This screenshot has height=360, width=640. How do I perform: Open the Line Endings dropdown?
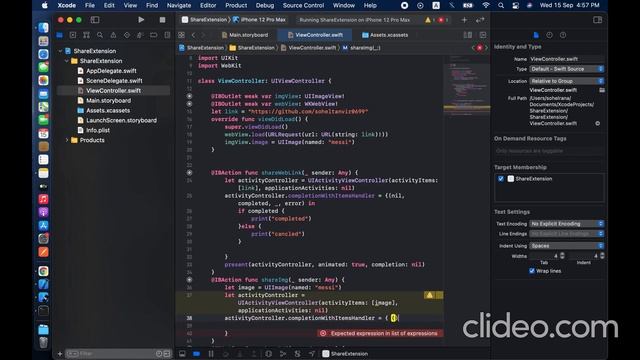pyautogui.click(x=567, y=233)
